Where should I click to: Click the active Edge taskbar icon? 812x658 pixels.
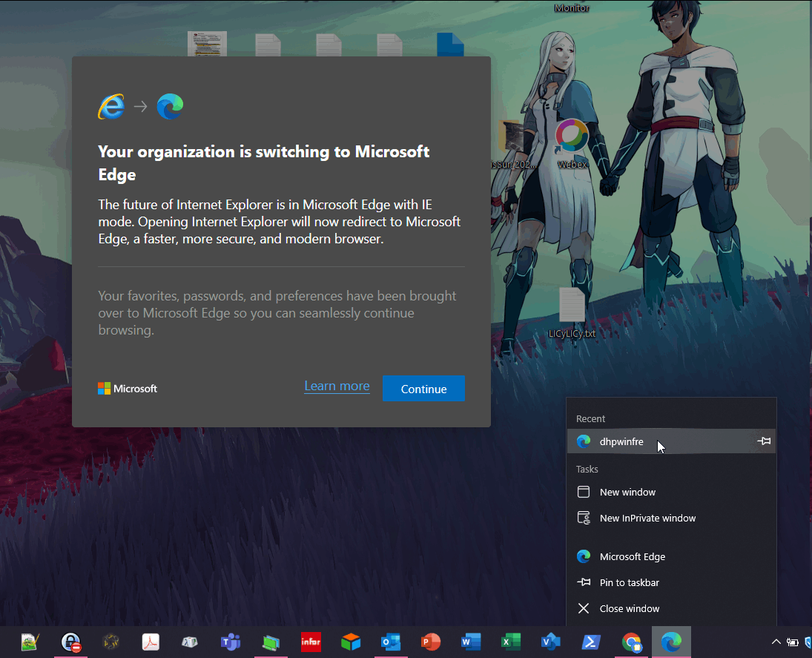pos(671,642)
